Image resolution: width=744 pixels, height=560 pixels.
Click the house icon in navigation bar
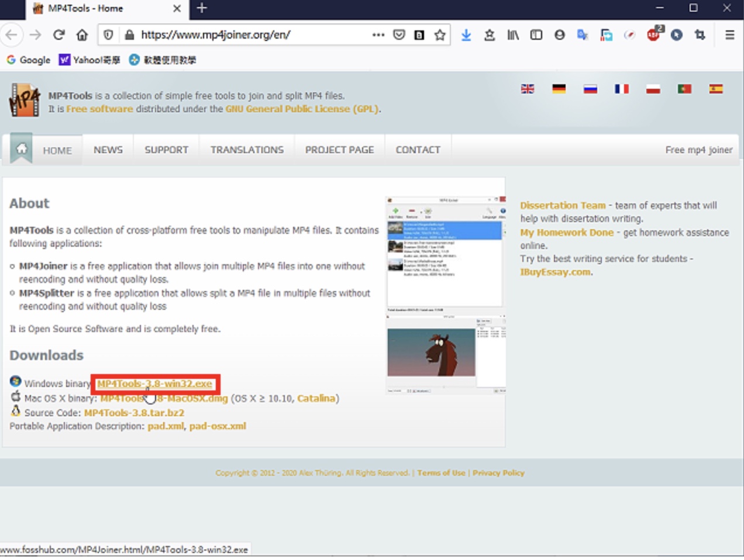click(22, 148)
